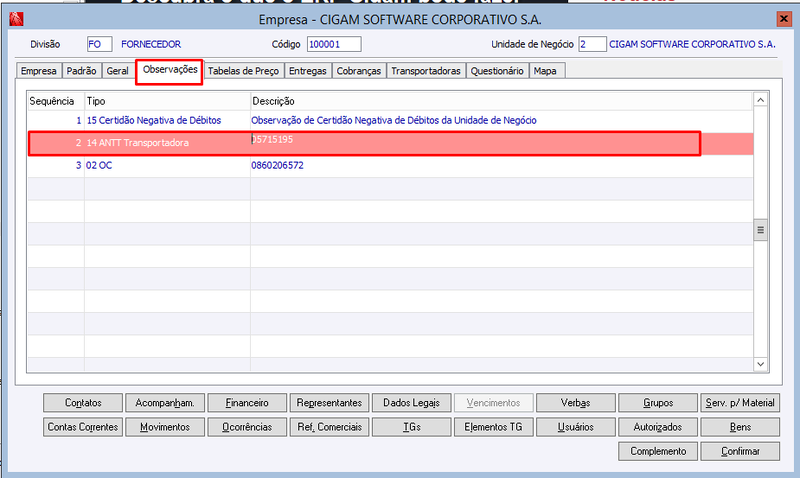
Task: Open the TGs button
Action: (411, 427)
